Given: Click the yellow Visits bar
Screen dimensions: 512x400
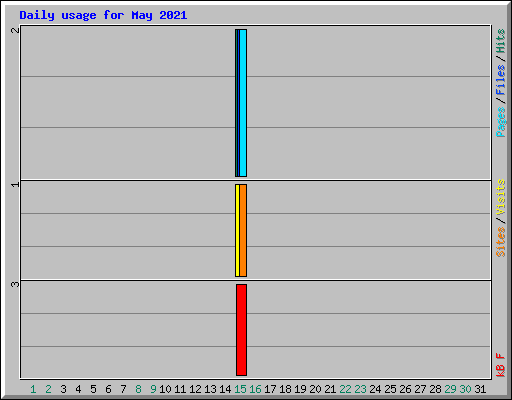Looking at the screenshot, I should (x=237, y=230).
